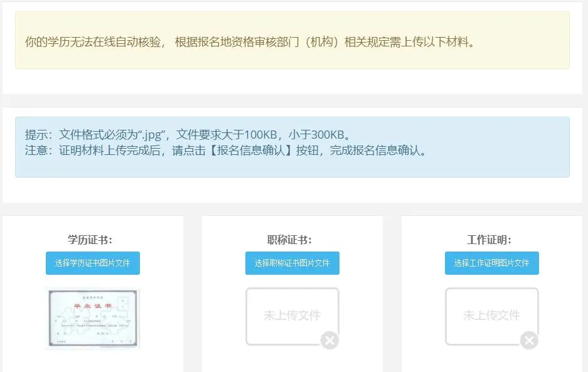Click the 提示 line about file format
The height and width of the screenshot is (372, 588).
click(187, 135)
